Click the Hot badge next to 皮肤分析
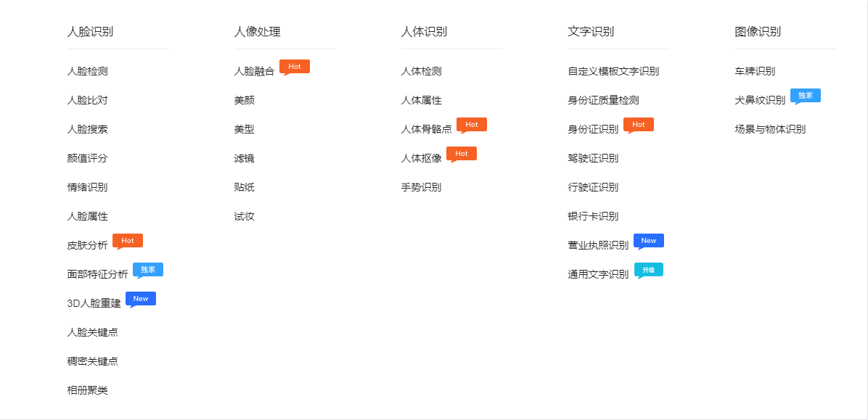Image resolution: width=868 pixels, height=420 pixels. coord(128,241)
